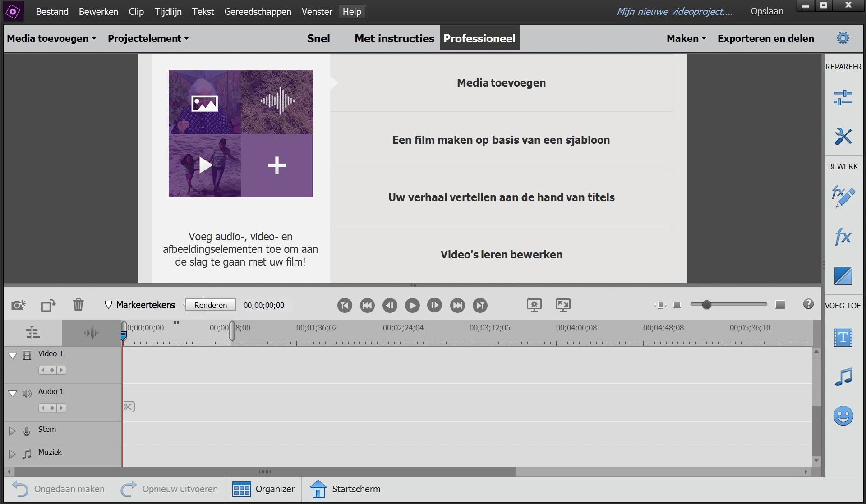Open the Music note panel

[843, 376]
